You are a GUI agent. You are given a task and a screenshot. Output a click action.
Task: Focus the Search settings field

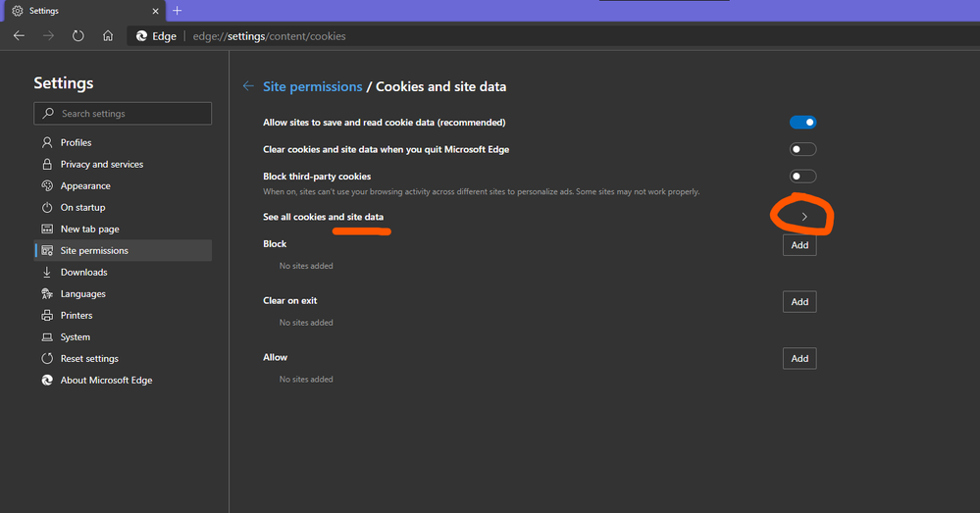pos(123,113)
